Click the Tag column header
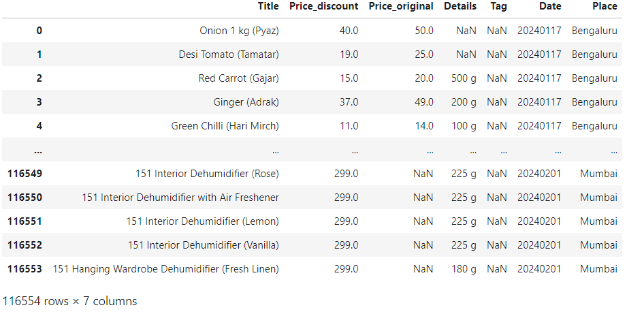The height and width of the screenshot is (314, 644). click(498, 6)
